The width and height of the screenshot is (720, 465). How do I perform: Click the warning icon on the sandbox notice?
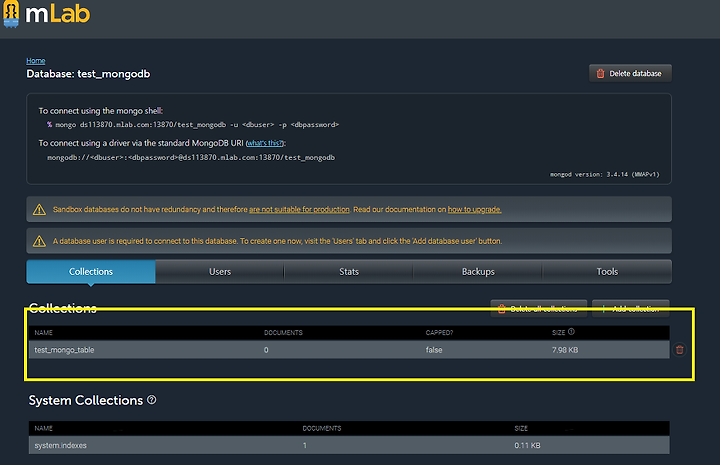pos(39,209)
